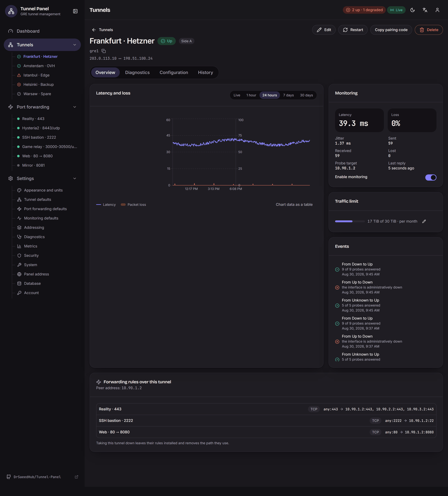
Task: Click the traffic limit progress bar
Action: tap(350, 221)
